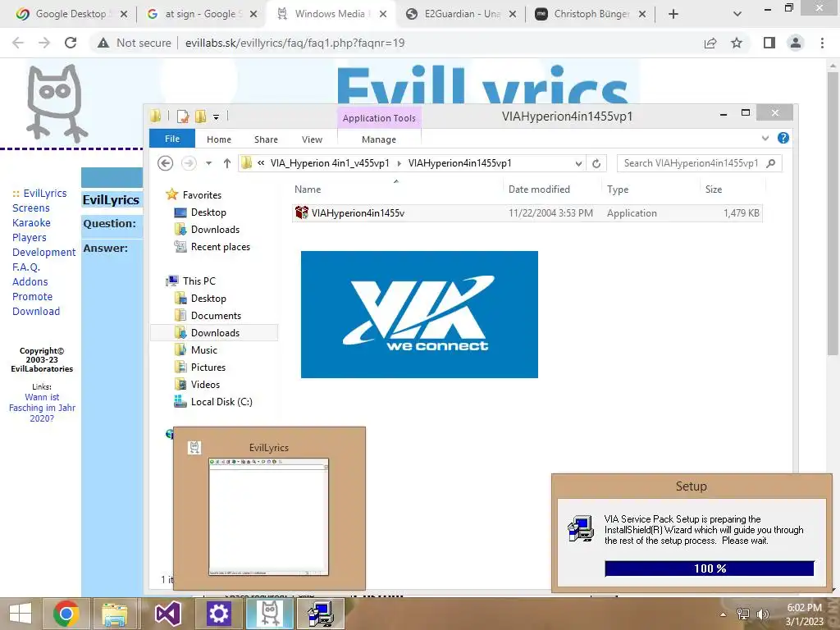Click the Properties quick access icon
Image resolution: width=840 pixels, height=630 pixels.
pos(183,116)
